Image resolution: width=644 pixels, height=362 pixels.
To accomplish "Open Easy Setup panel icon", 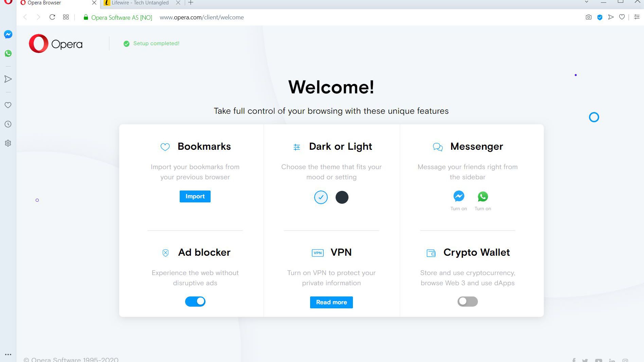I will point(637,17).
